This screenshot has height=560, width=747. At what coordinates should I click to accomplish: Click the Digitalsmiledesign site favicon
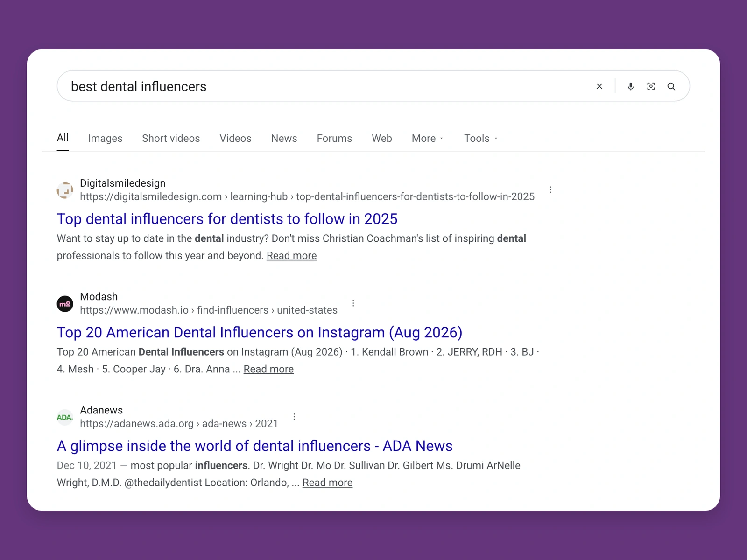tap(65, 190)
